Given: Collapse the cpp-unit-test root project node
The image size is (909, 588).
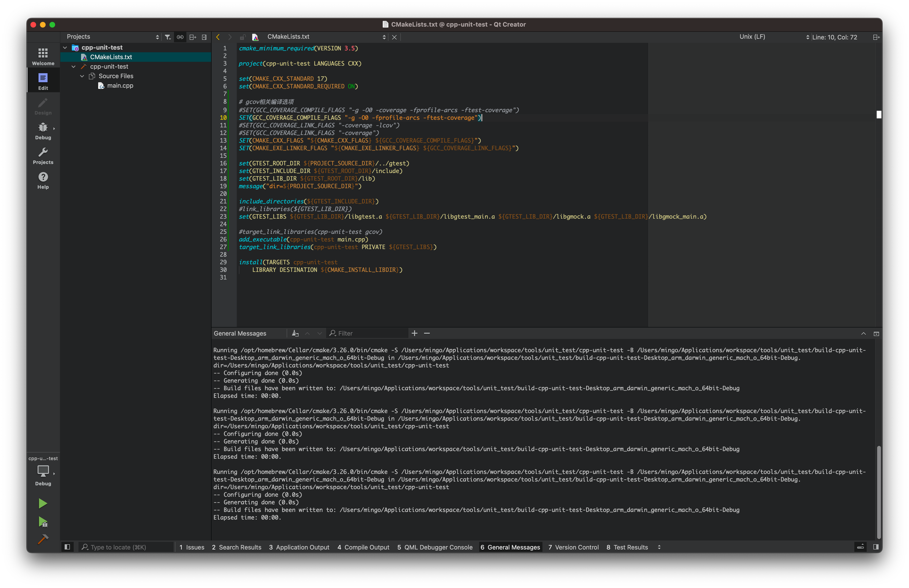Looking at the screenshot, I should point(65,48).
